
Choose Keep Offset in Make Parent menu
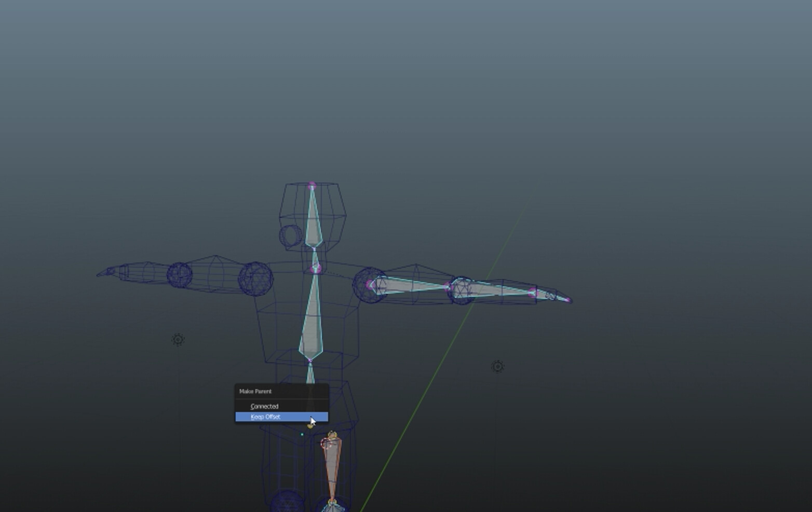point(281,417)
